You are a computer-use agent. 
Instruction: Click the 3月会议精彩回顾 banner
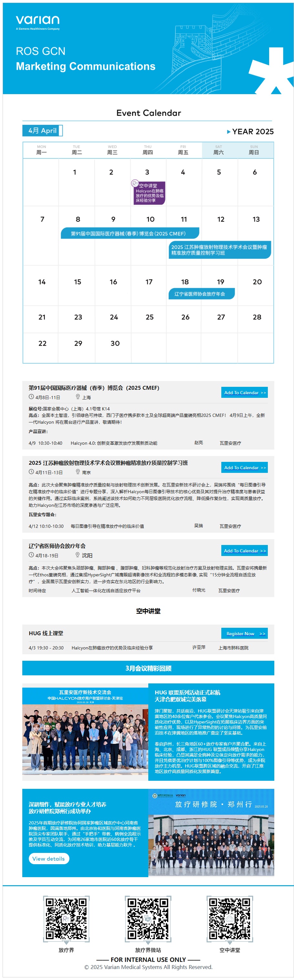coord(148,668)
